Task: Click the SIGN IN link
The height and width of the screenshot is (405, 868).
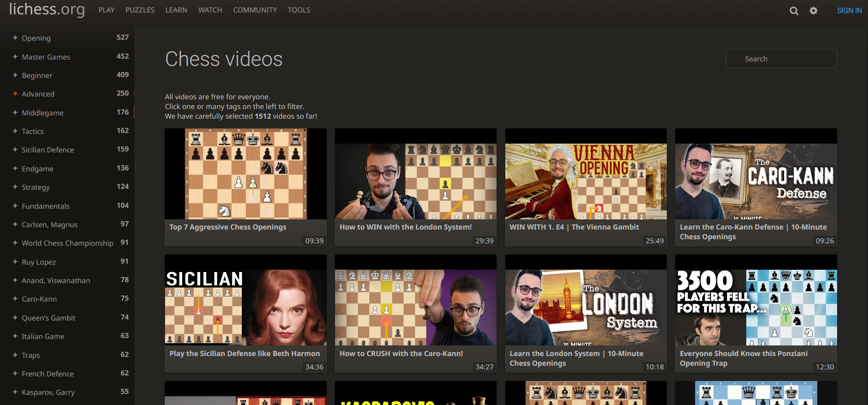Action: point(849,11)
